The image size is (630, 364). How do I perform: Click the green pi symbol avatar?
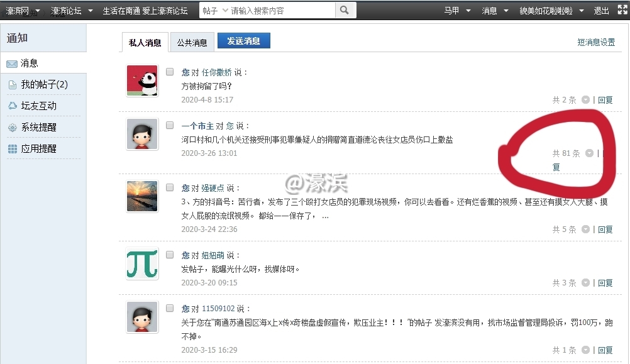[142, 264]
